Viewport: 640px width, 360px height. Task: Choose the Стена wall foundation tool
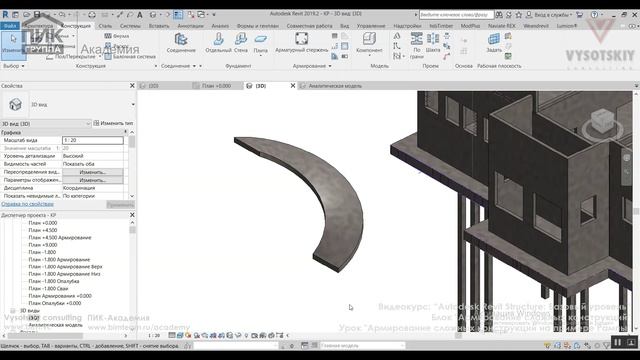point(241,43)
